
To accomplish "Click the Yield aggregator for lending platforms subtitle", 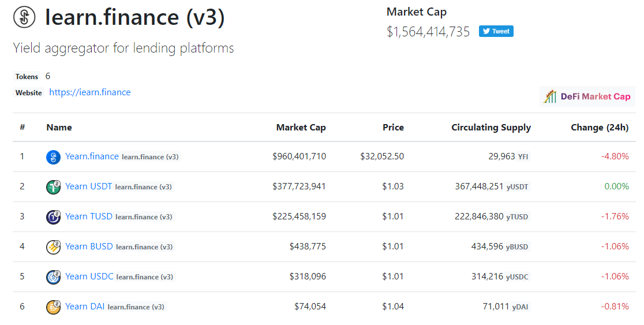I will coord(123,48).
